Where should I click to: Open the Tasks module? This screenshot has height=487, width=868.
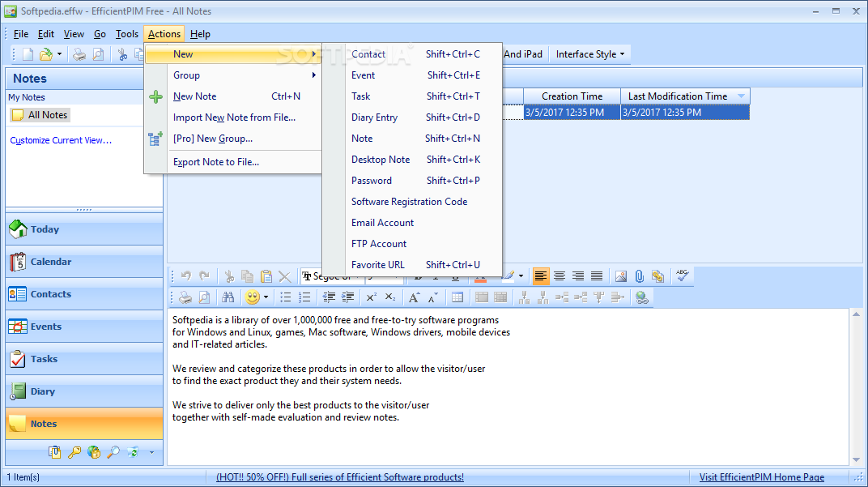84,359
